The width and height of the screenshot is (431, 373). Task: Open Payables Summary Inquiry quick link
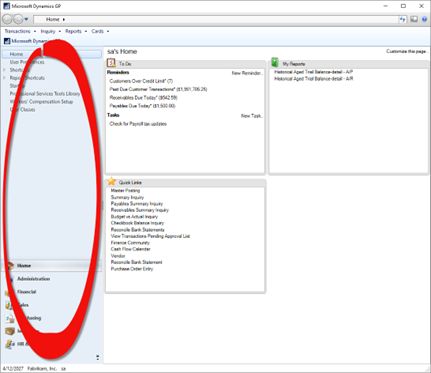click(137, 204)
